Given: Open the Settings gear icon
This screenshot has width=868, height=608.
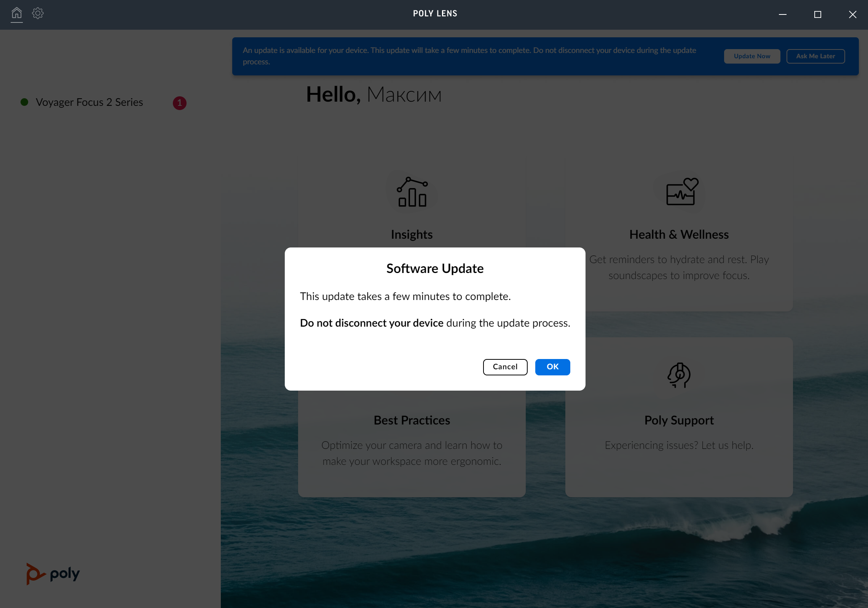Looking at the screenshot, I should pyautogui.click(x=38, y=14).
